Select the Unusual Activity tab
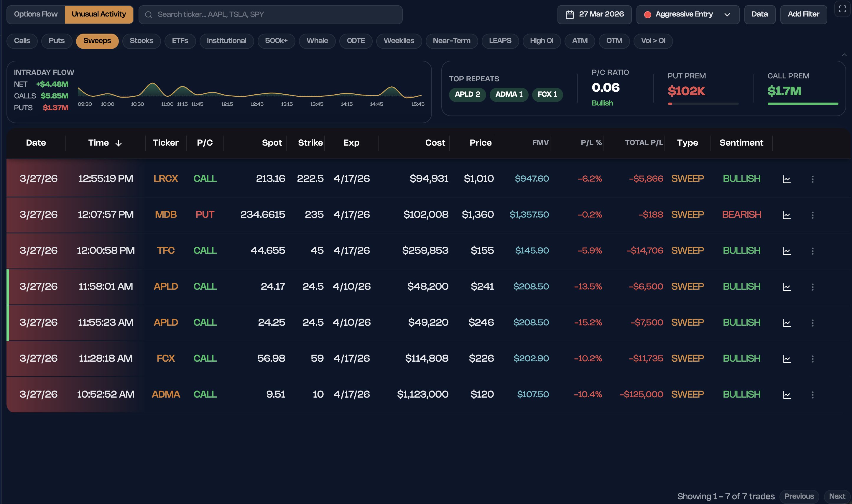 98,14
